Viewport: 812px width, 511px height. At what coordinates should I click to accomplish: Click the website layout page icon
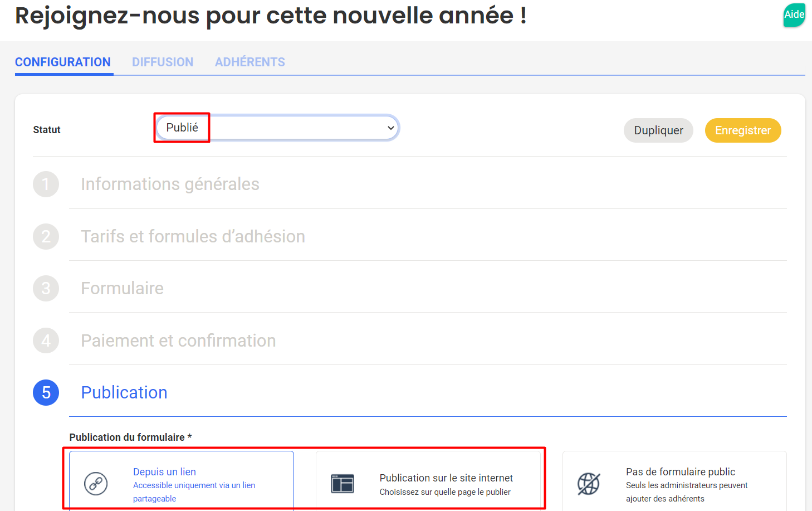pos(343,483)
